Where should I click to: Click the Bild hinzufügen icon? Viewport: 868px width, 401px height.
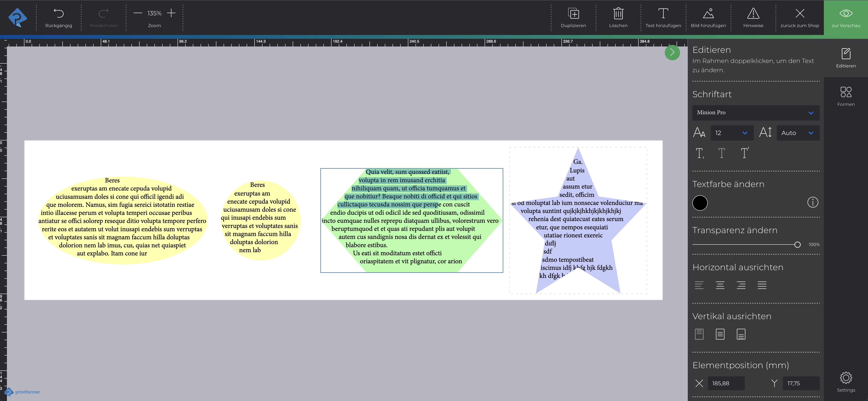(x=708, y=14)
